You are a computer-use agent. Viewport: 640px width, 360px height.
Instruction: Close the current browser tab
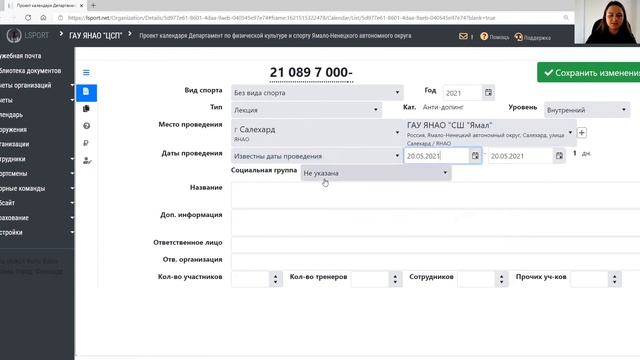click(x=81, y=5)
